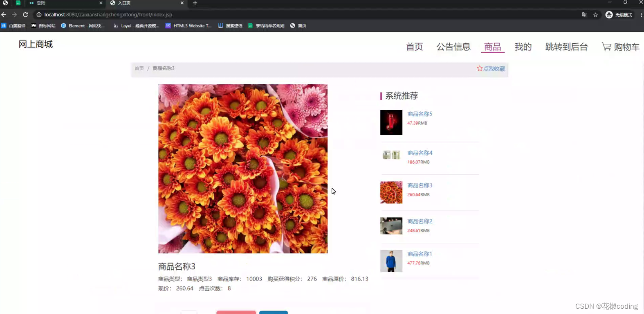644x314 pixels.
Task: Open recommended item 商品名称2
Action: tap(420, 221)
